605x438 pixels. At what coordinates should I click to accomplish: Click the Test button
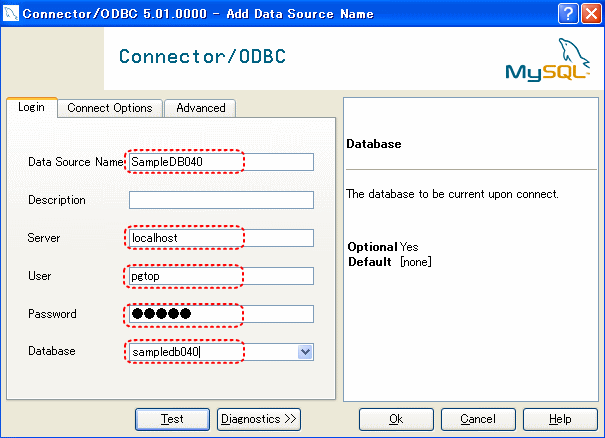pyautogui.click(x=172, y=419)
